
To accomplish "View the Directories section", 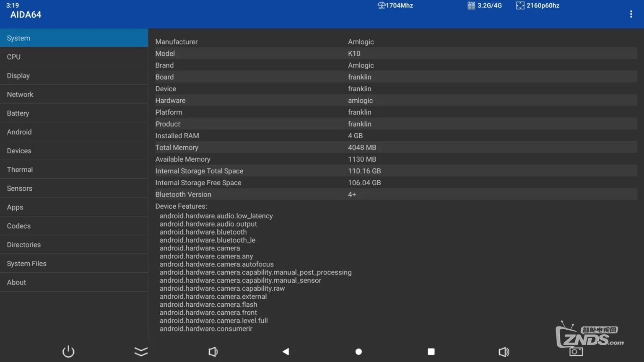I will 74,245.
